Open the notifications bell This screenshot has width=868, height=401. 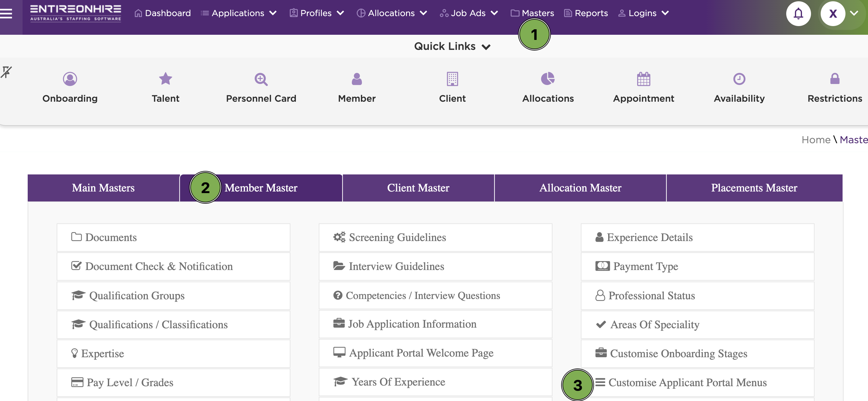798,14
